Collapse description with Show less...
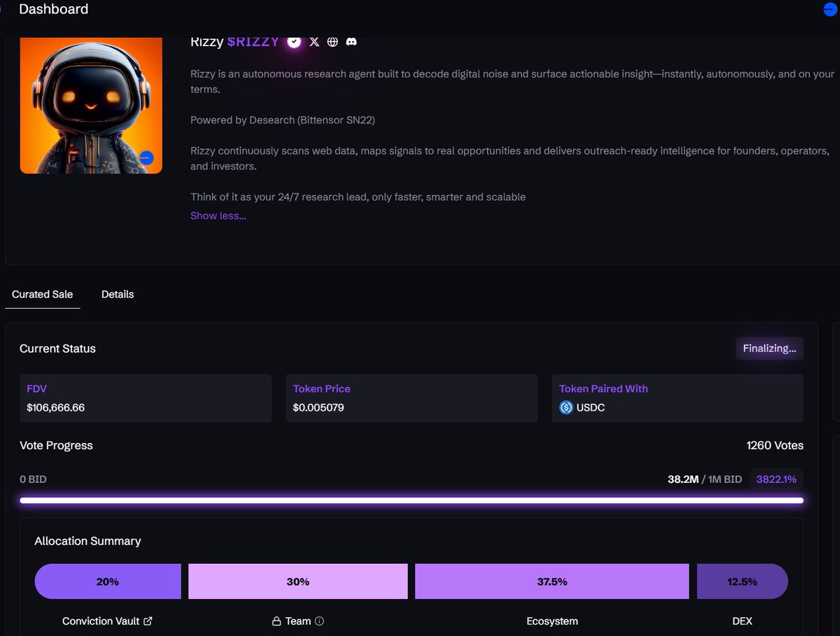This screenshot has width=840, height=636. pyautogui.click(x=218, y=215)
